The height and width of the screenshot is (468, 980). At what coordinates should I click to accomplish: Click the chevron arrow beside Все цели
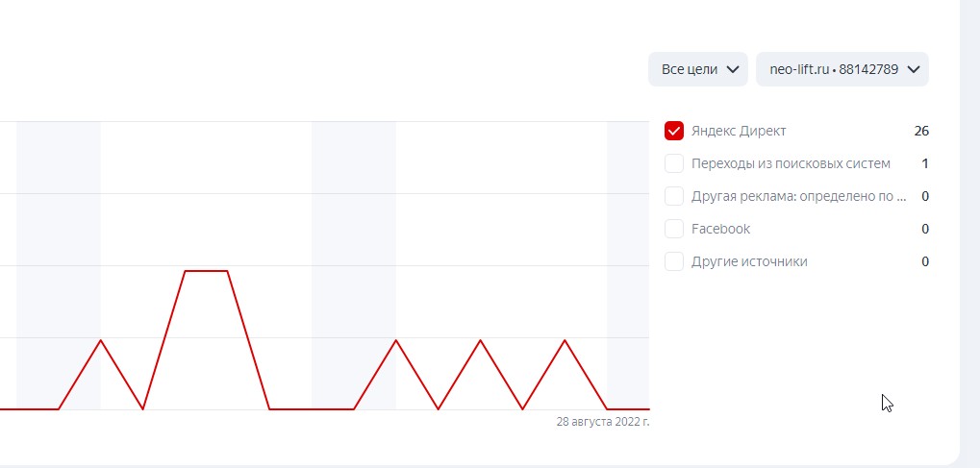pos(733,69)
